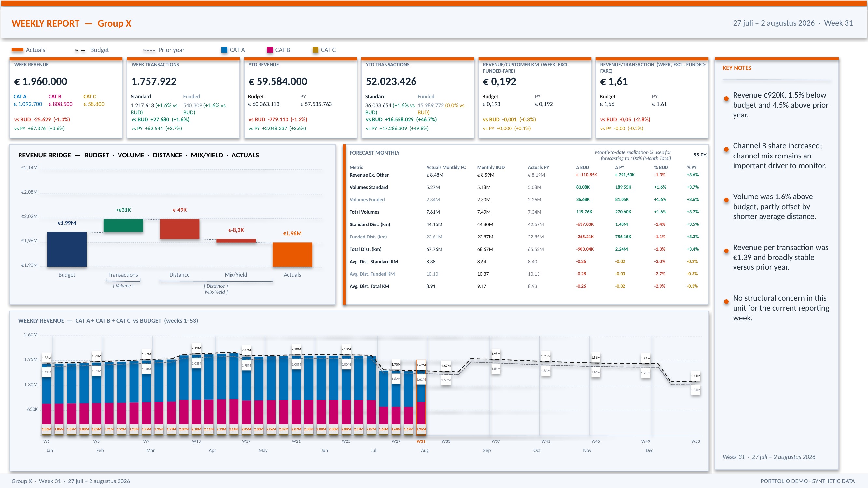Screen dimensions: 868x488
Task: Click the 1.41M forecast label at W53
Action: (695, 376)
